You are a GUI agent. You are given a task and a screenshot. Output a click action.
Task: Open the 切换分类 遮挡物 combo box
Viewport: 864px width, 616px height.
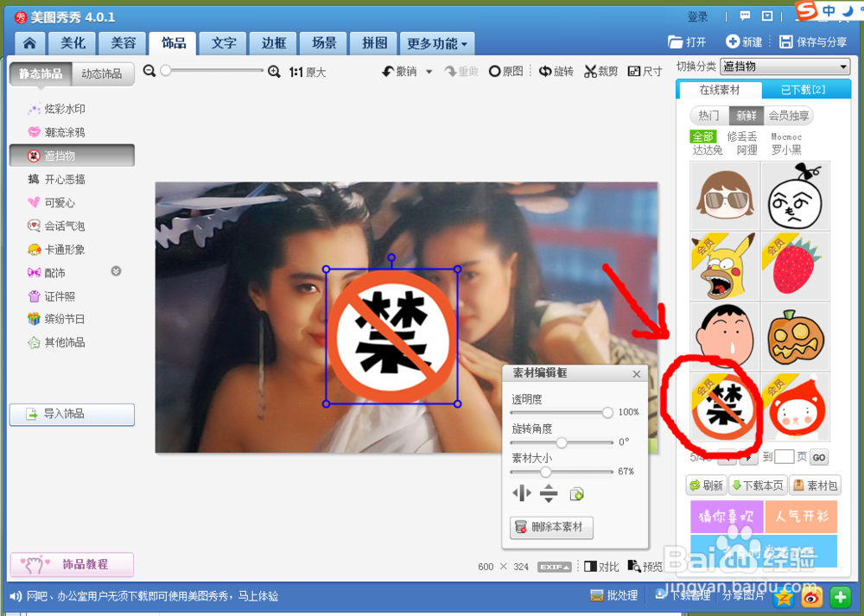pyautogui.click(x=785, y=67)
